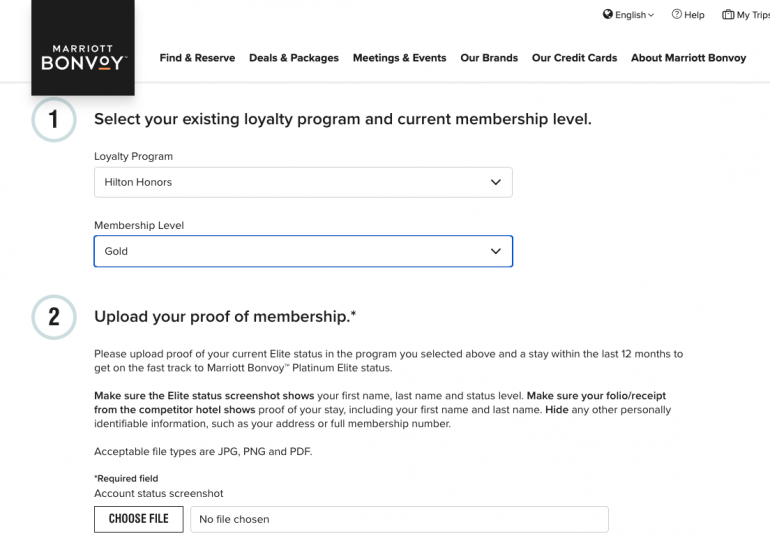Click the Help question mark icon
The width and height of the screenshot is (770, 550).
point(677,15)
